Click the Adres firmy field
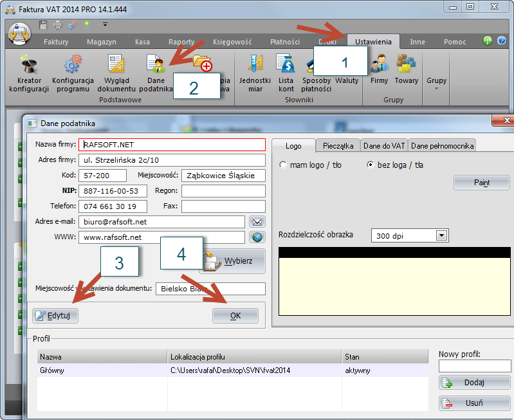Viewport: 514px width, 420px height. point(172,160)
